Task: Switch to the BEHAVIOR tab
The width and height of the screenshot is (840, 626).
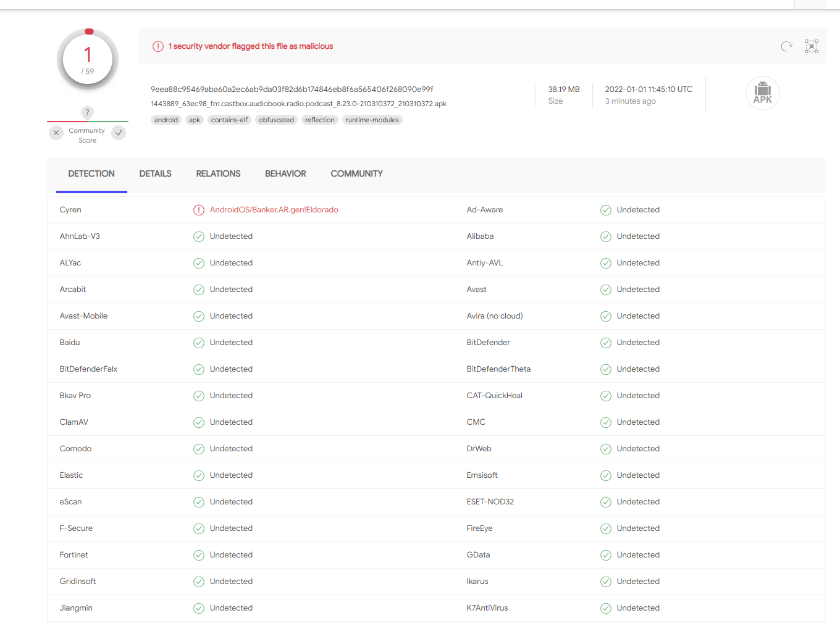Action: (x=285, y=173)
